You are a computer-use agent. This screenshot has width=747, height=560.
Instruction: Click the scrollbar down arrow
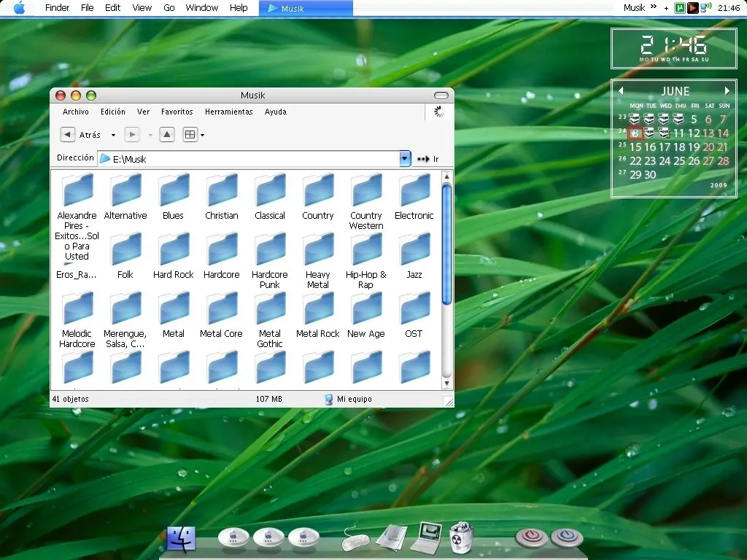tap(447, 384)
